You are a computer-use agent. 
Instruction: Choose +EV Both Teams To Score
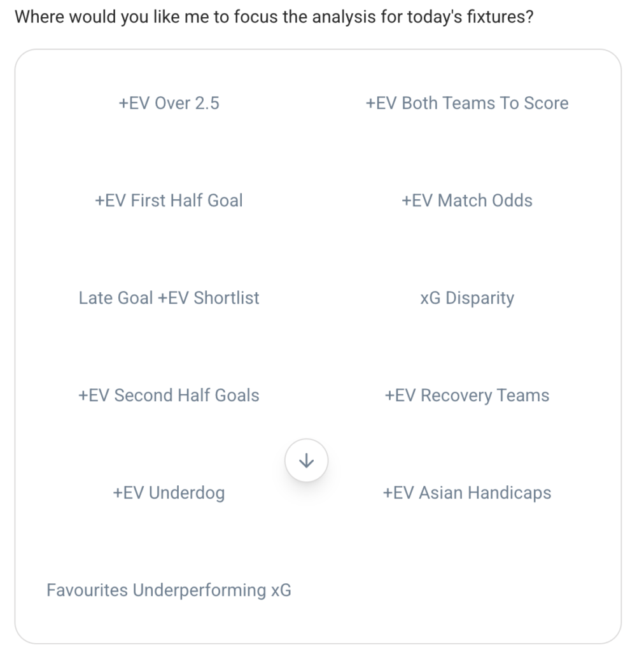[x=466, y=103]
